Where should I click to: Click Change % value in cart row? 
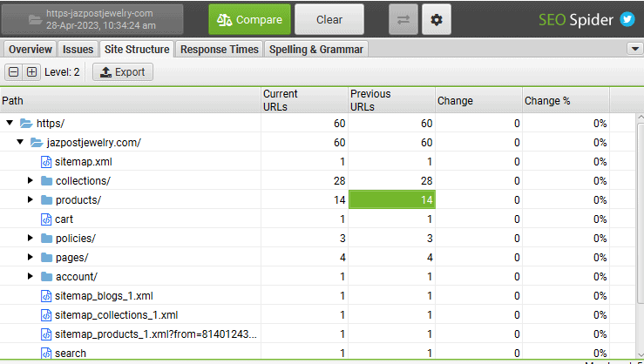tap(600, 219)
